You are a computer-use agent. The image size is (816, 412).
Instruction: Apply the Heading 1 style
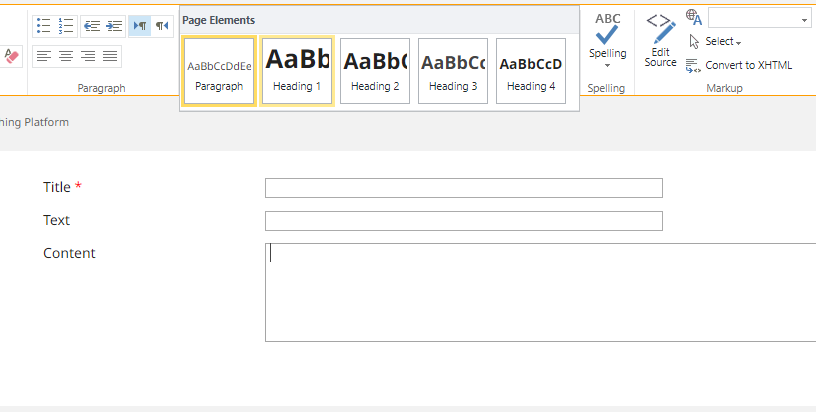click(x=297, y=71)
